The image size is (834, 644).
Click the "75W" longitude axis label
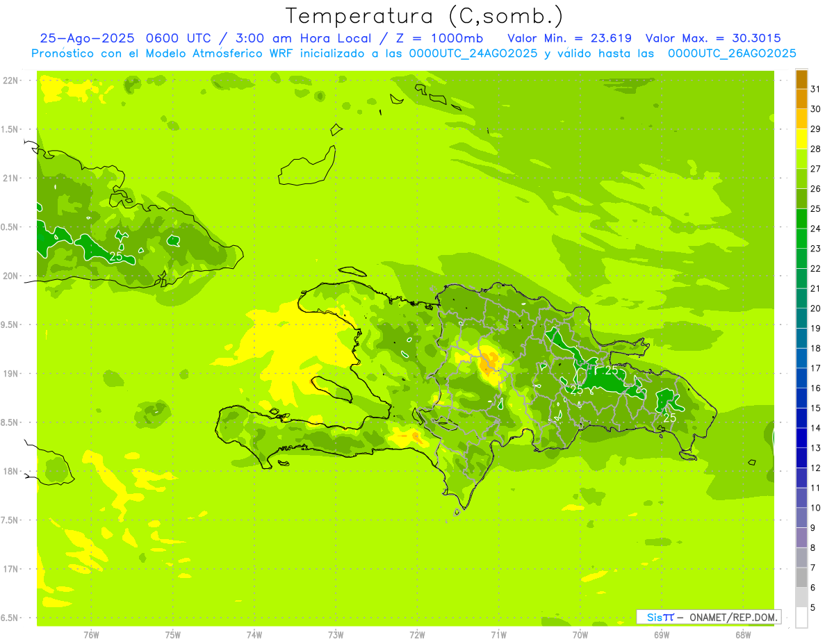pos(173,634)
